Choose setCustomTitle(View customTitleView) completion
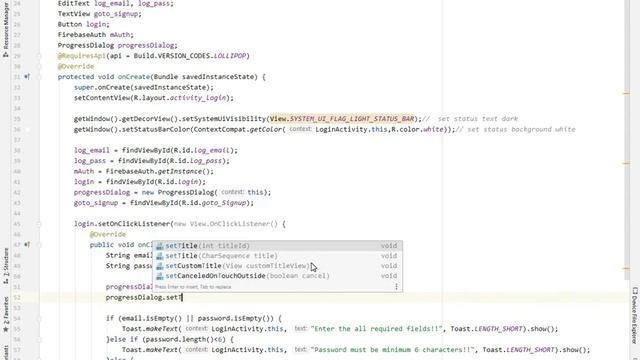Image resolution: width=640 pixels, height=360 pixels. (278, 266)
